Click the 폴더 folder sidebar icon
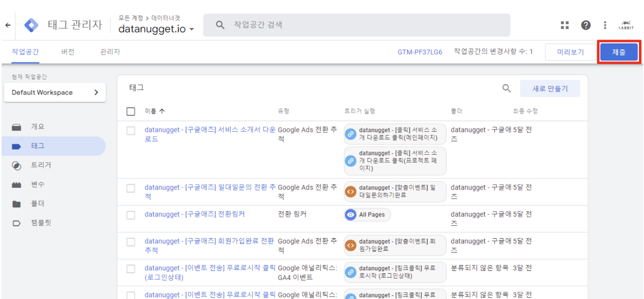The image size is (644, 299). tap(17, 204)
